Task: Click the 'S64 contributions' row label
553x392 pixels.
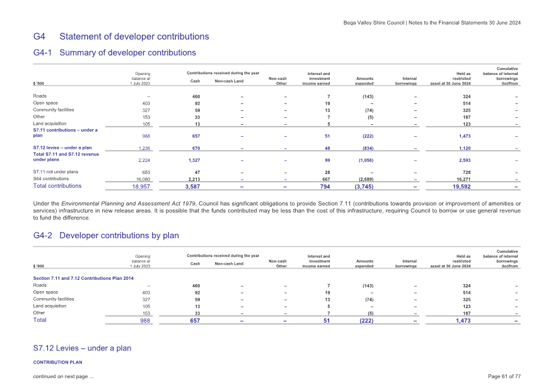Action: [x=51, y=179]
